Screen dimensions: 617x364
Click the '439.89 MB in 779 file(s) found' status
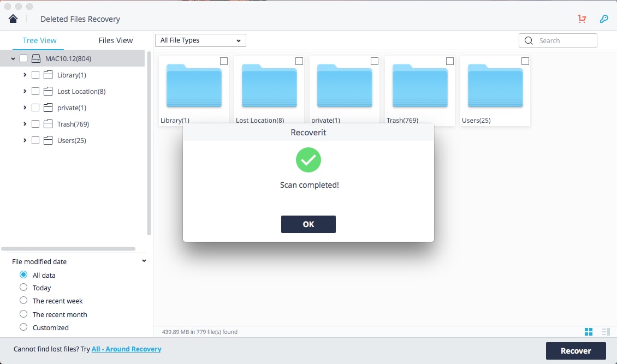[x=200, y=332]
